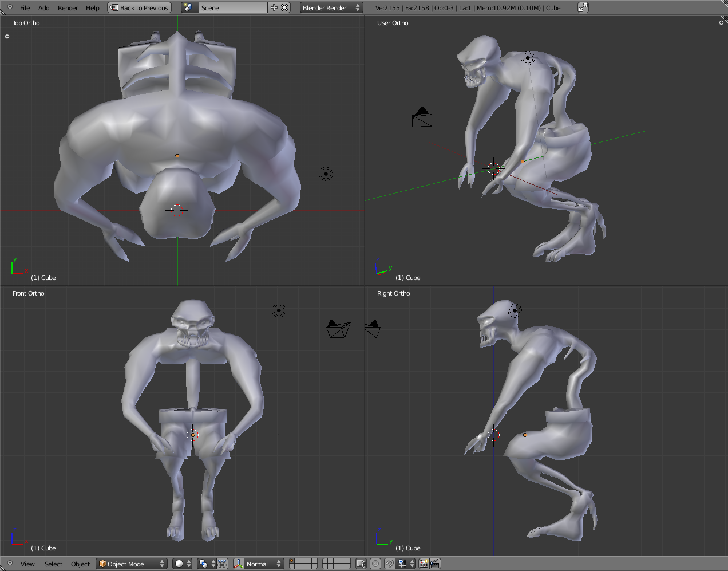Select the first scene layer button
This screenshot has height=571, width=728.
pos(292,561)
